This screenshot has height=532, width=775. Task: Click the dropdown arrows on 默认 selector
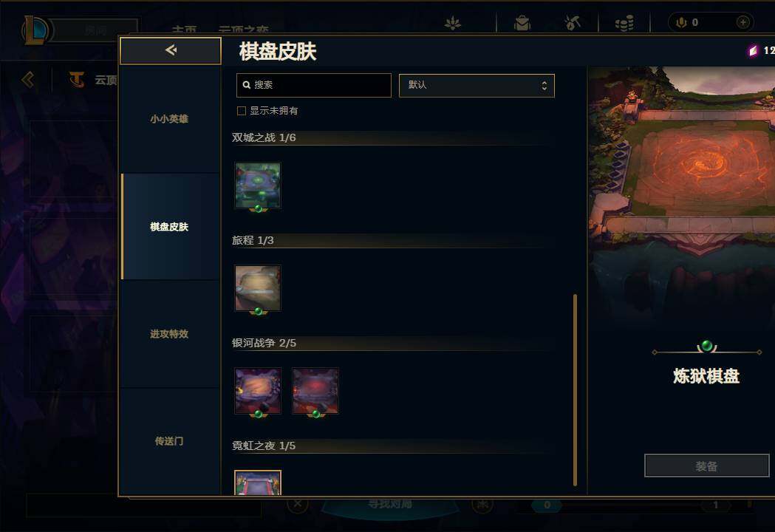pos(544,85)
